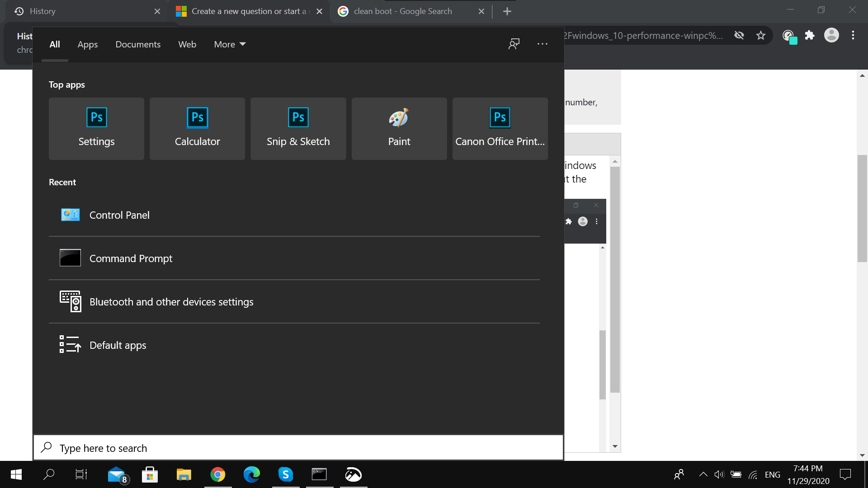The image size is (868, 488).
Task: Open the clock and date flyout
Action: 808,474
